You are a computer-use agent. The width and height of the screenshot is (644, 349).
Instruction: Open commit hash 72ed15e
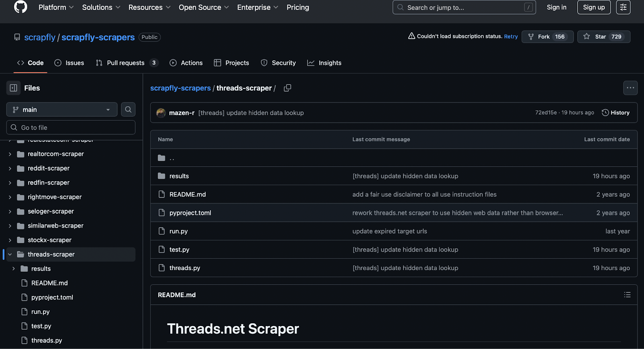coord(546,113)
